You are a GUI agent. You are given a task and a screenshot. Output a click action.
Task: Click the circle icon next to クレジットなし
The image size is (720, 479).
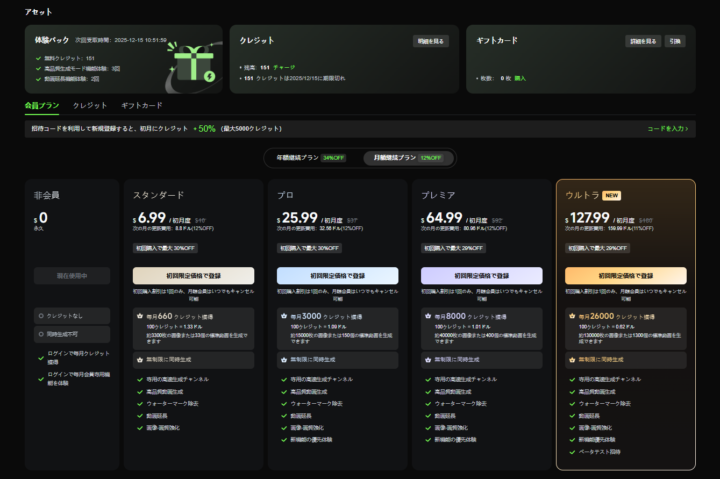click(x=41, y=315)
